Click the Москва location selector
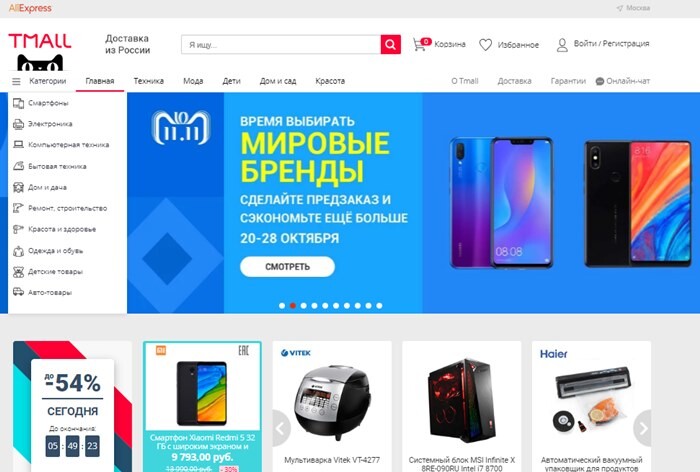 [x=633, y=8]
